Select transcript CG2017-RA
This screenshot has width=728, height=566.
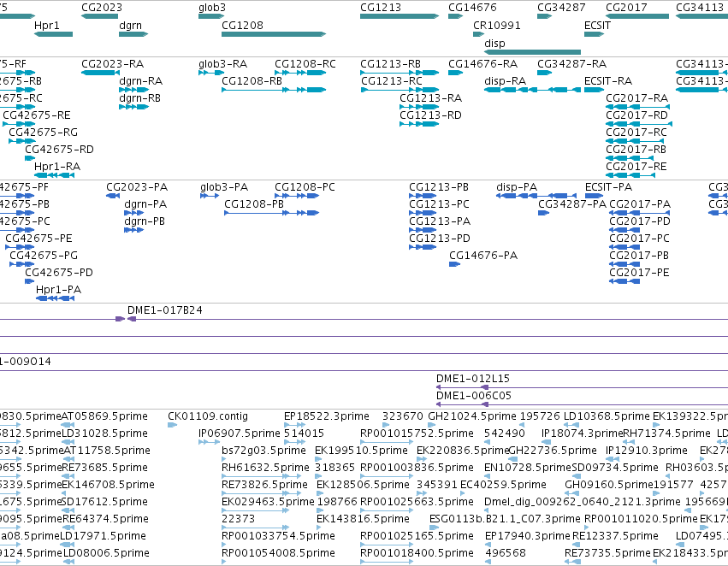click(x=637, y=98)
